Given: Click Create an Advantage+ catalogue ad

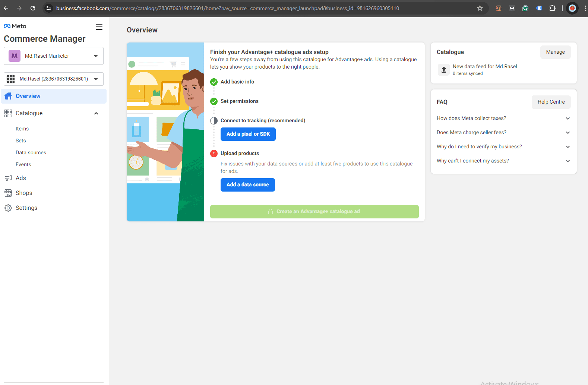Looking at the screenshot, I should coord(314,212).
